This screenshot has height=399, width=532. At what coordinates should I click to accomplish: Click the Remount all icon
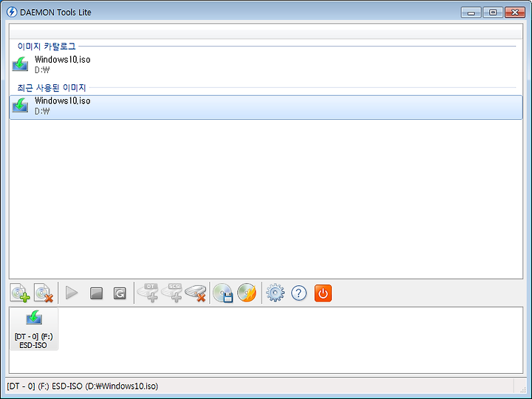tap(120, 293)
